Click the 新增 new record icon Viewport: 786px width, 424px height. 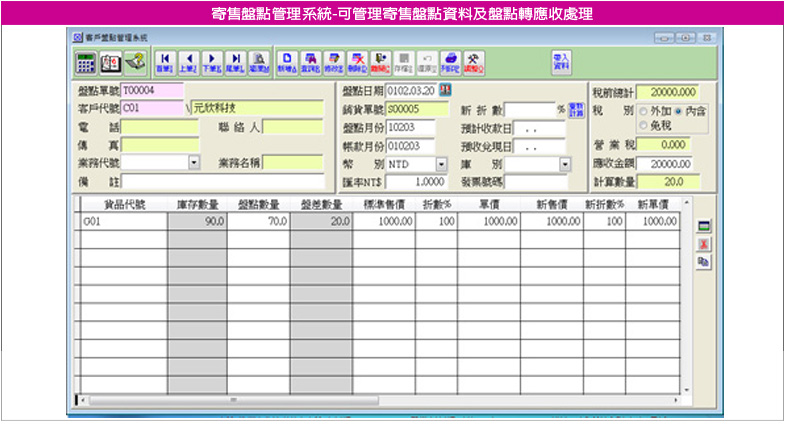click(287, 62)
